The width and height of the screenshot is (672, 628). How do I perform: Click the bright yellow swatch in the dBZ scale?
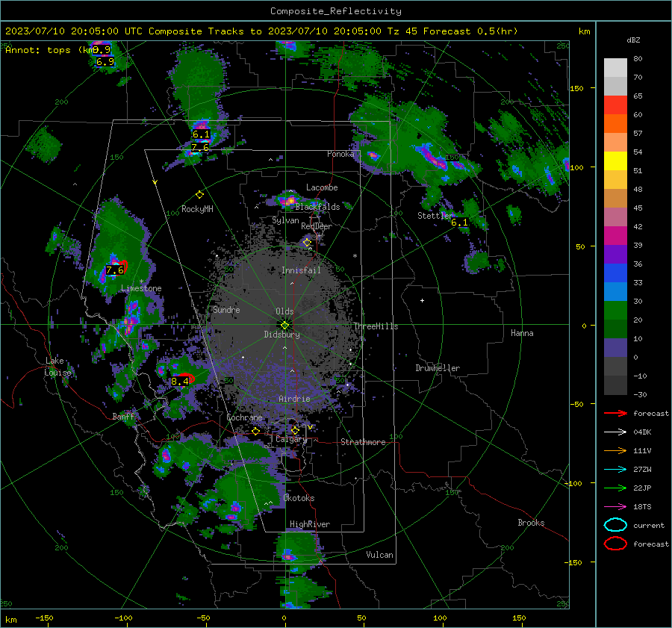coord(615,161)
